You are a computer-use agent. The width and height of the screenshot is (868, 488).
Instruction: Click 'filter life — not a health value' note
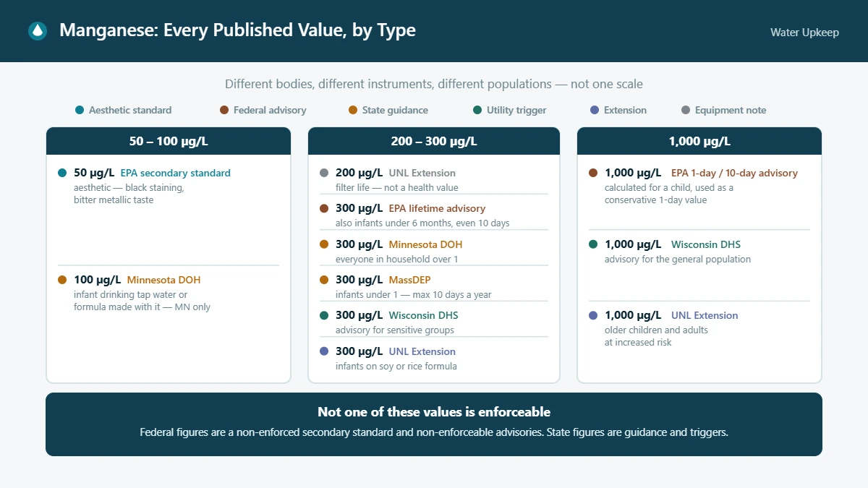(x=397, y=187)
